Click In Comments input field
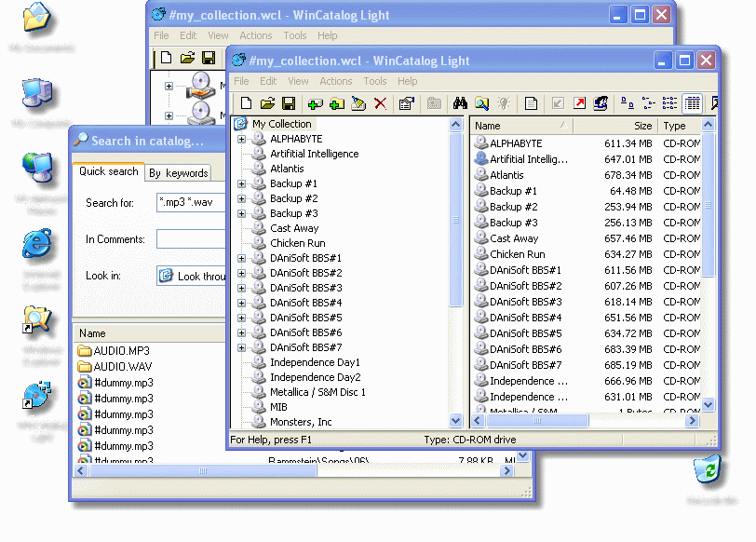 [191, 239]
